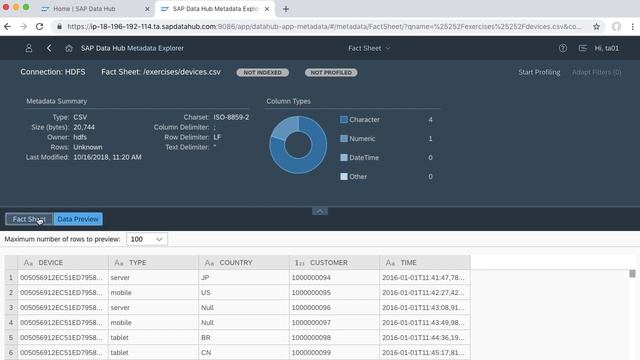
Task: Click the browser profile avatar icon
Action: coord(616,27)
